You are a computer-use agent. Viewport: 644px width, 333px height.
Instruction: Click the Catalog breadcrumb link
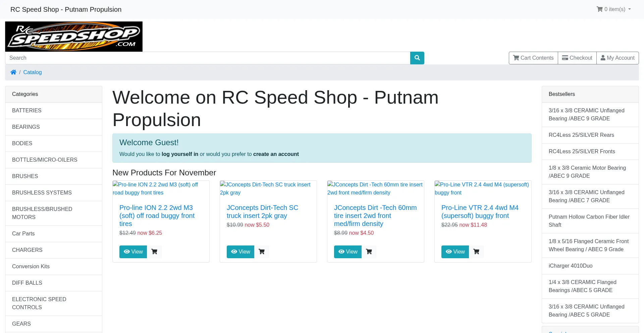pyautogui.click(x=33, y=72)
